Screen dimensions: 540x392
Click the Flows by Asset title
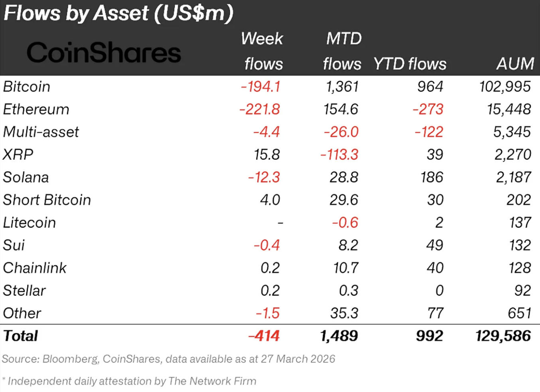tap(118, 13)
